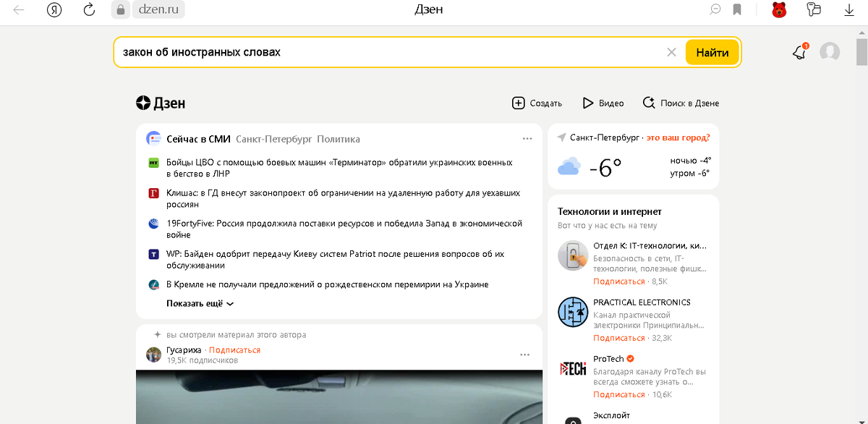Switch to the Санкт-Петербург news tab
The width and height of the screenshot is (868, 424).
coord(273,139)
